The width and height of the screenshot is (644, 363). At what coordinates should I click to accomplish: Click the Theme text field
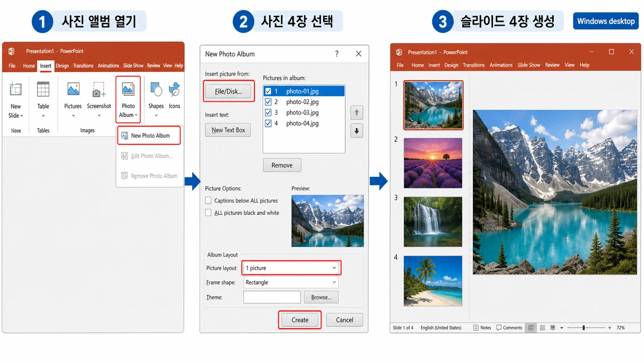click(272, 297)
